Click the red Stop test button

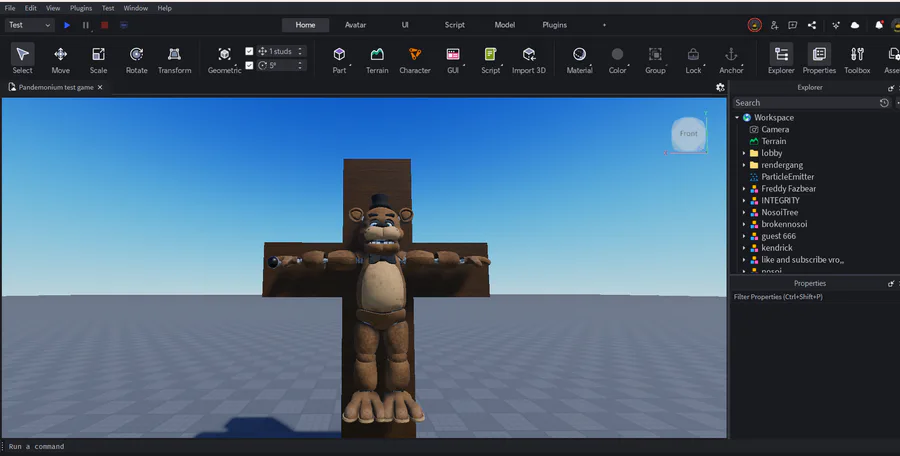pos(104,25)
